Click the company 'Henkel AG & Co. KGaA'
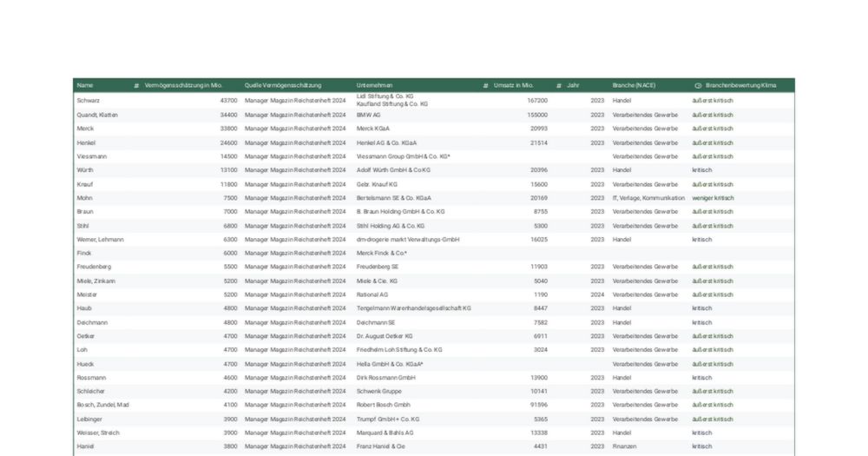 point(386,143)
